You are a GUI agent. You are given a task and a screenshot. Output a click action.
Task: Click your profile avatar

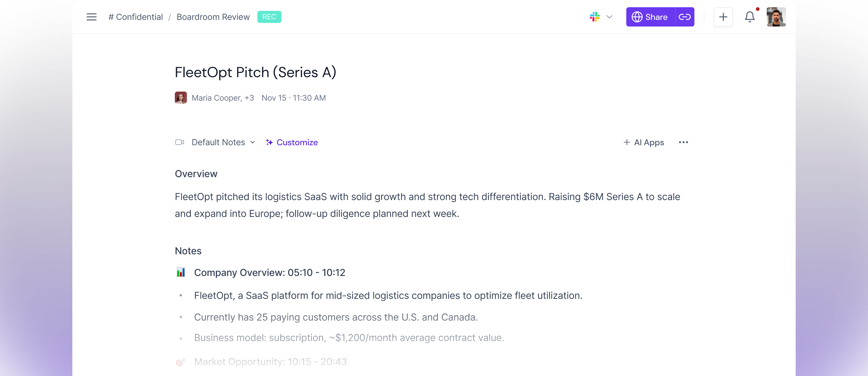coord(776,17)
